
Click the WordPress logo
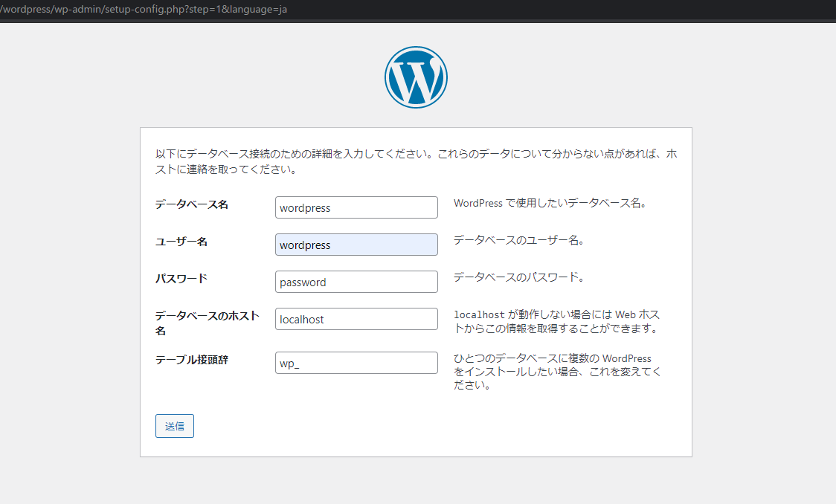(416, 77)
